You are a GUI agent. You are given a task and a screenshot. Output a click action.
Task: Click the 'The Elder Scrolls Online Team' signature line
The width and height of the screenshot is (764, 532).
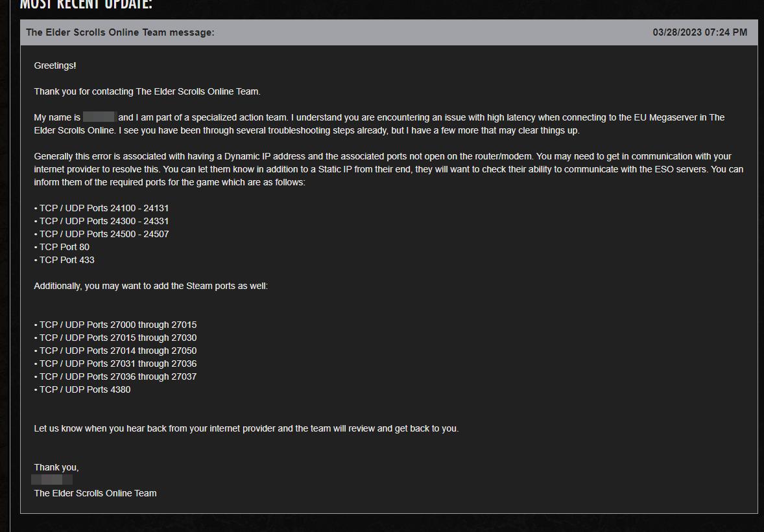click(x=95, y=494)
